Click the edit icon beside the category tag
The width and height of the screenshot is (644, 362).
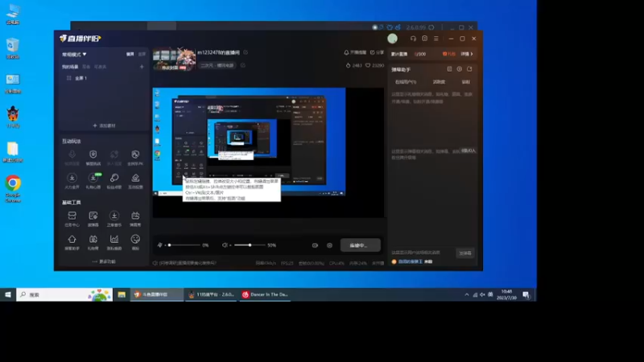(x=243, y=65)
